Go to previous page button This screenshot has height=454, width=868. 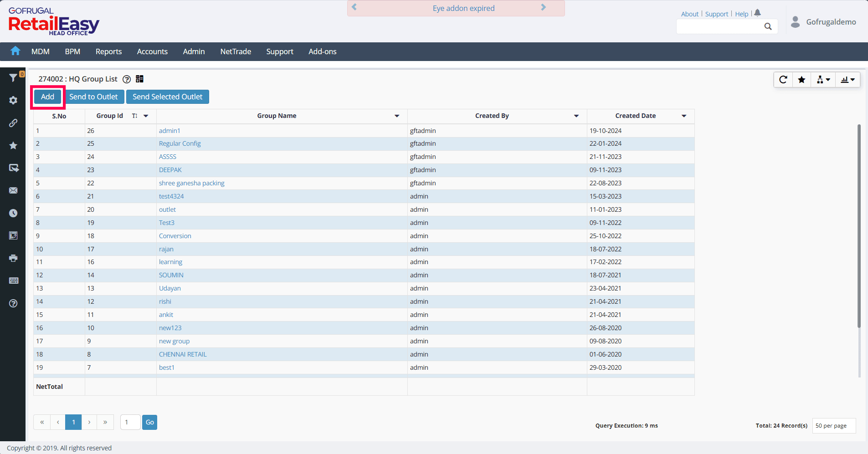point(58,422)
